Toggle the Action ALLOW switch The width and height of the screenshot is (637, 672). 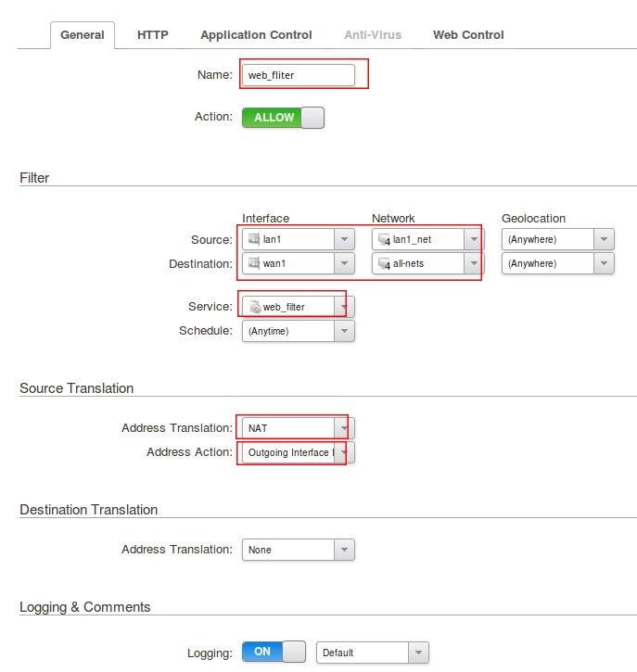click(x=283, y=118)
